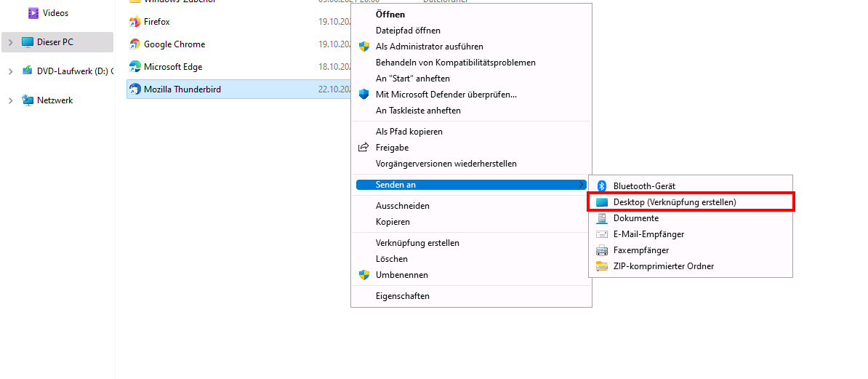Expand the Dieser PC tree node
The height and width of the screenshot is (379, 868).
(10, 42)
